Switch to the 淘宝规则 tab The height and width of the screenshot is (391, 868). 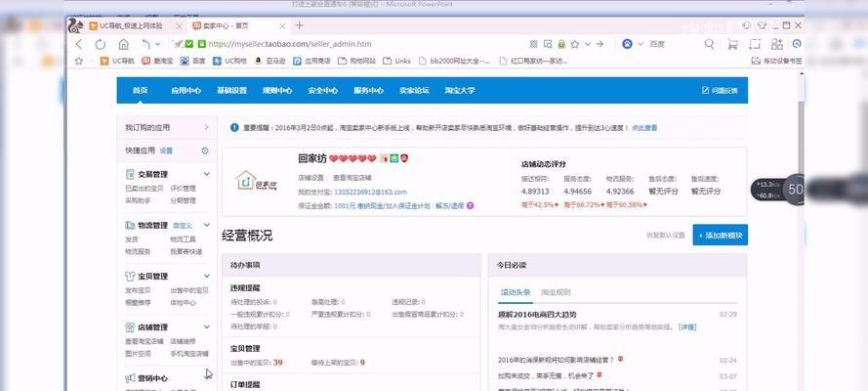(x=556, y=292)
